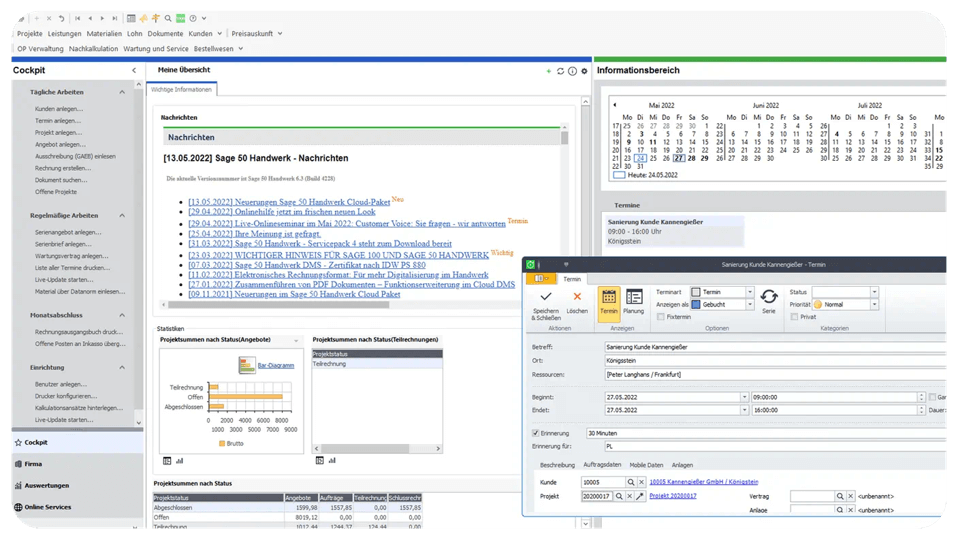Image resolution: width=958 pixels, height=540 pixels.
Task: Open the Neuerungen Sage 50 Handwerk Cloud-Paket link
Action: pyautogui.click(x=289, y=202)
